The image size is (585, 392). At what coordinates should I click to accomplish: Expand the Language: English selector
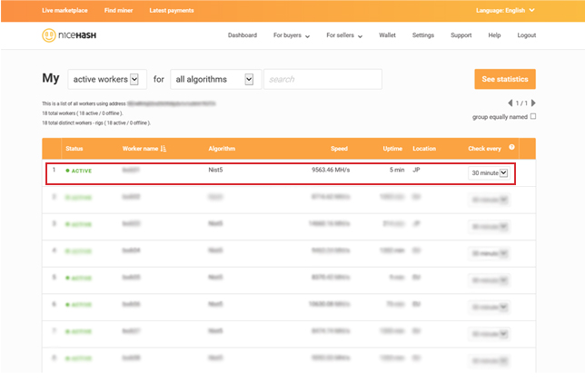505,10
